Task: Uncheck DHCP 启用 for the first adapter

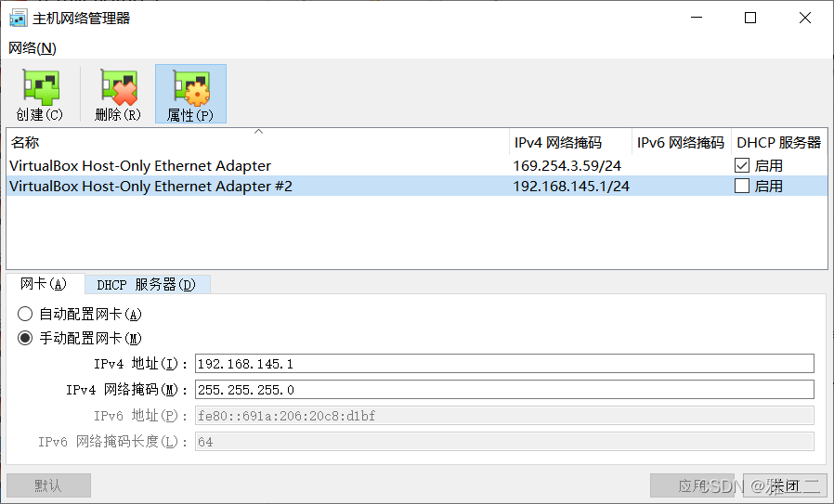Action: click(742, 166)
